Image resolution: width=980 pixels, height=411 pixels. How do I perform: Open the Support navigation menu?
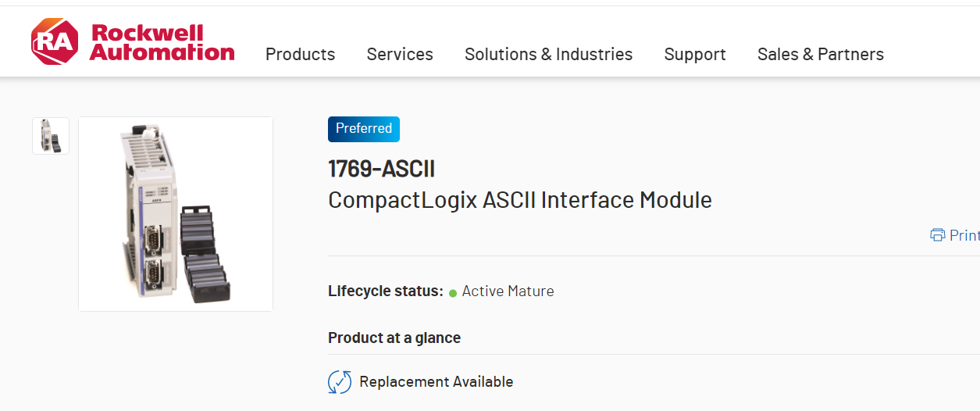coord(695,54)
